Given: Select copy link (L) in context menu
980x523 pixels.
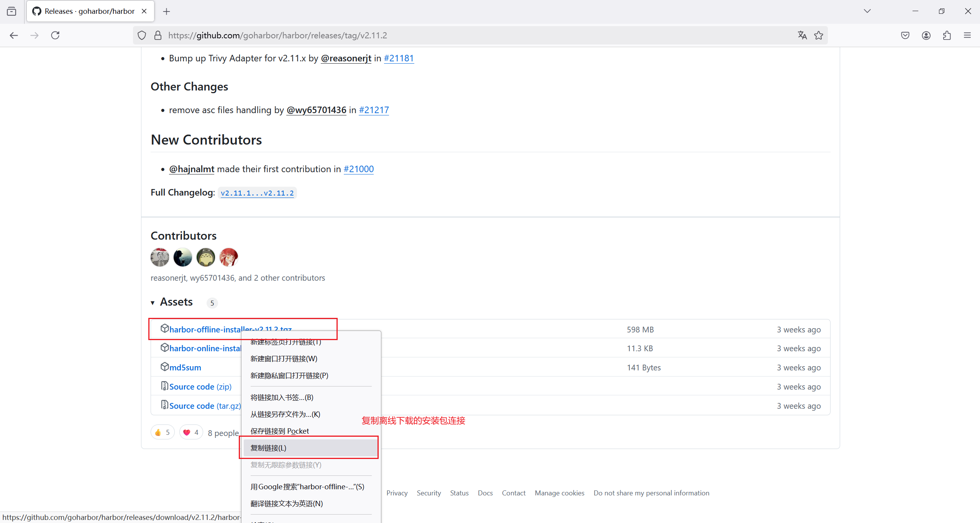Looking at the screenshot, I should pos(311,448).
